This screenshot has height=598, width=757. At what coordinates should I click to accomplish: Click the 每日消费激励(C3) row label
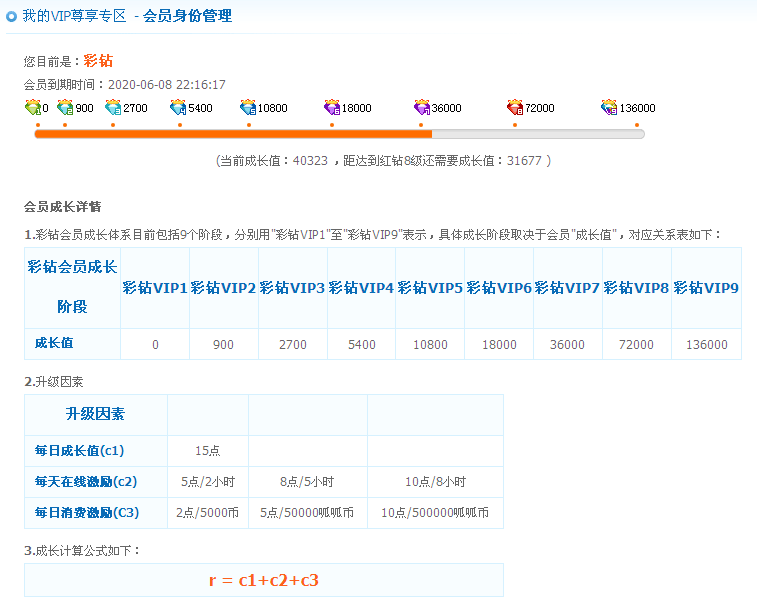(x=86, y=513)
